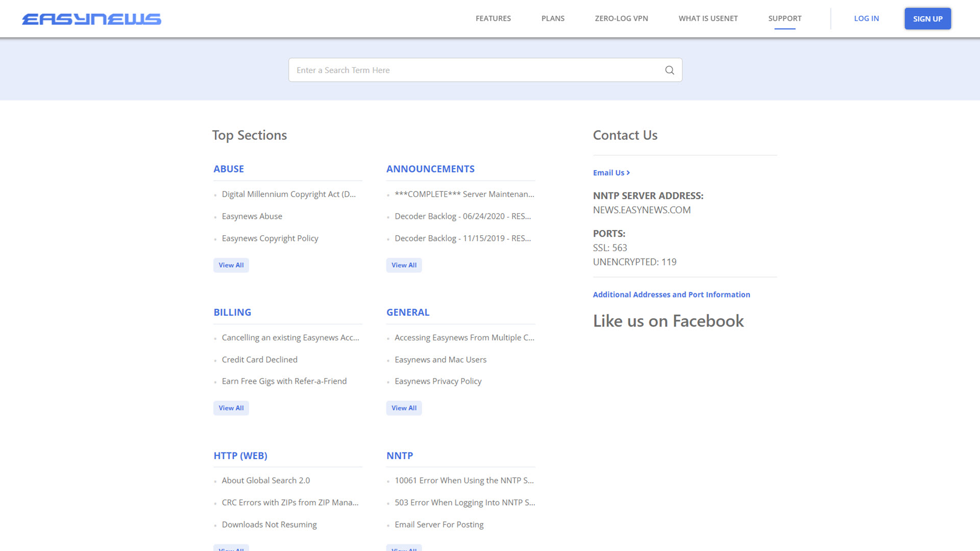
Task: Open the Easynews Abuse article
Action: [x=252, y=216]
